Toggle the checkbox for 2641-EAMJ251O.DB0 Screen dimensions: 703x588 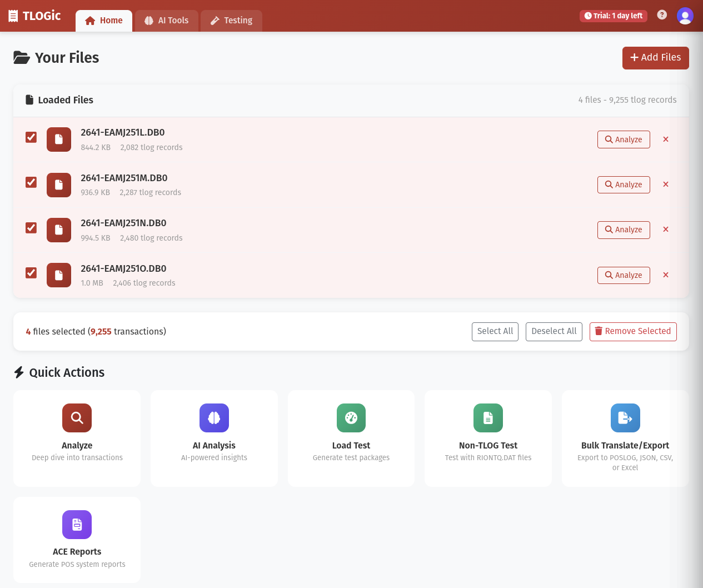[x=31, y=273]
